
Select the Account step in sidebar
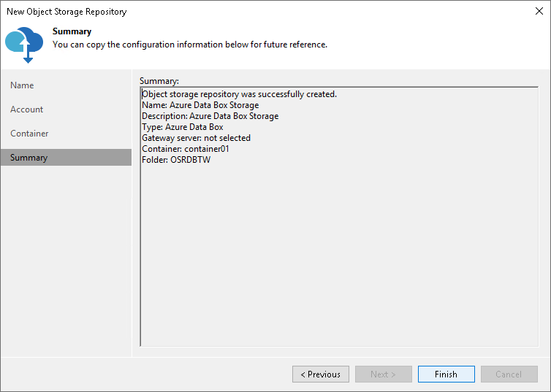(x=27, y=109)
